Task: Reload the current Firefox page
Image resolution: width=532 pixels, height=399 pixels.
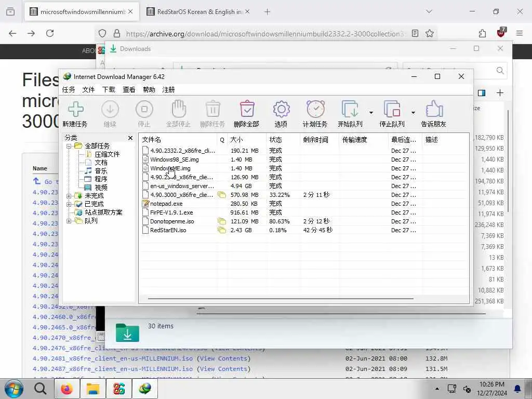Action: 50,33
